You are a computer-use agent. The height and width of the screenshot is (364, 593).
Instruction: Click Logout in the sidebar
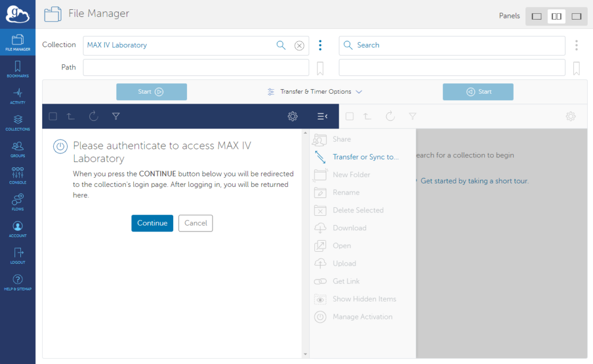coord(18,256)
